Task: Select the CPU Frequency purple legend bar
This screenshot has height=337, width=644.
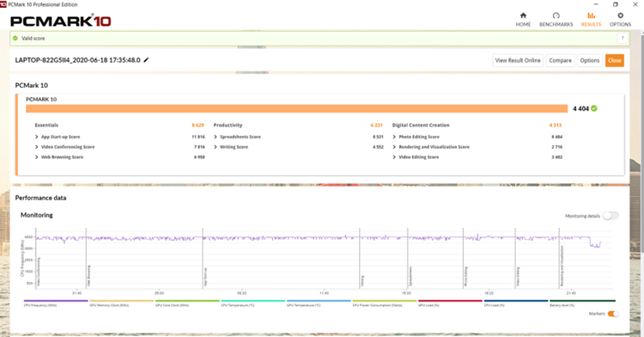Action: 56,301
